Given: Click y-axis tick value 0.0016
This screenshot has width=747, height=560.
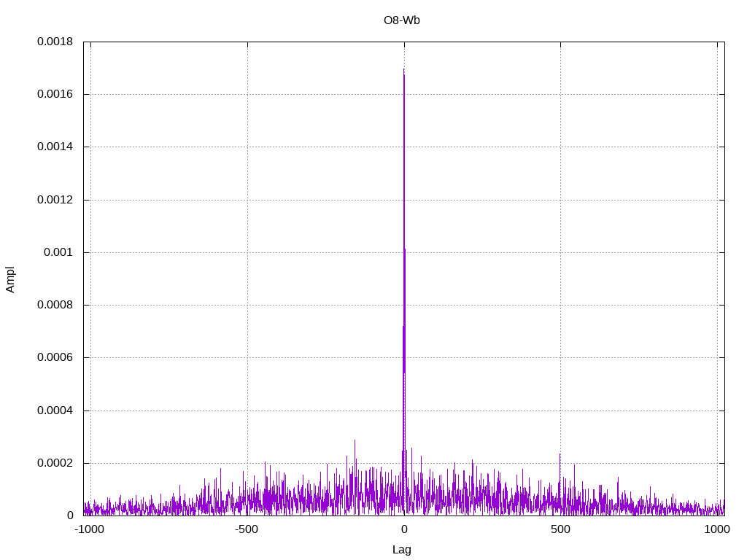Looking at the screenshot, I should pyautogui.click(x=55, y=94).
